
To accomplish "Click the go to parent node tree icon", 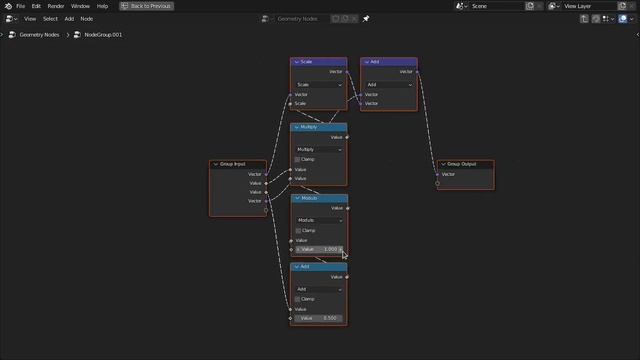I will pos(584,19).
